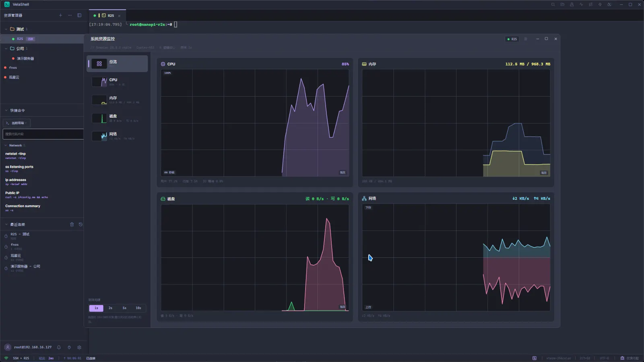This screenshot has height=362, width=644.
Task: Open the three-dot more menu in resource manager
Action: pos(70,15)
